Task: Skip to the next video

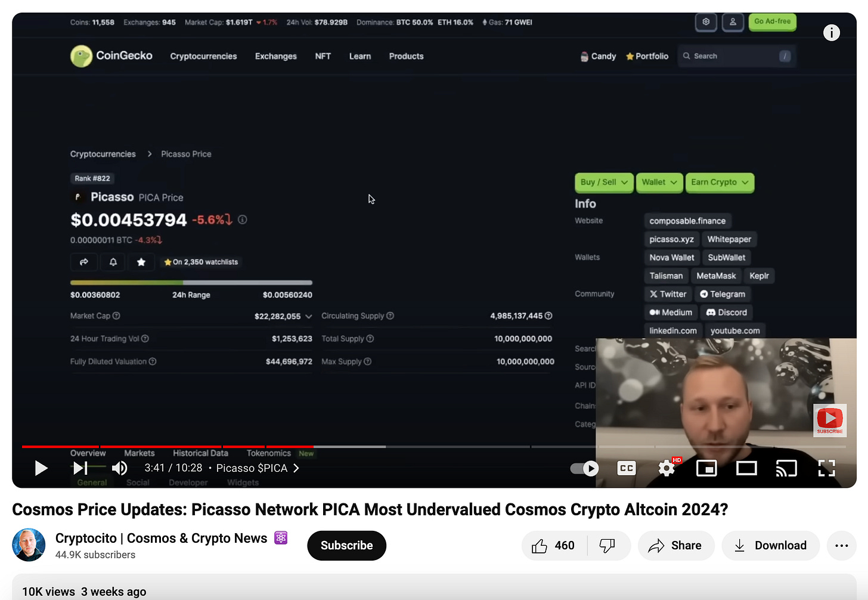Action: [x=80, y=468]
